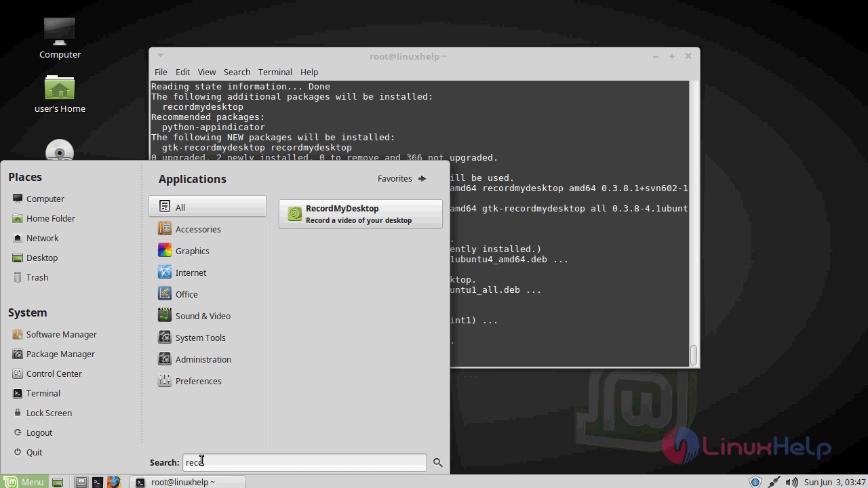Choose Quit in System section
Image resolution: width=868 pixels, height=488 pixels.
click(x=28, y=452)
